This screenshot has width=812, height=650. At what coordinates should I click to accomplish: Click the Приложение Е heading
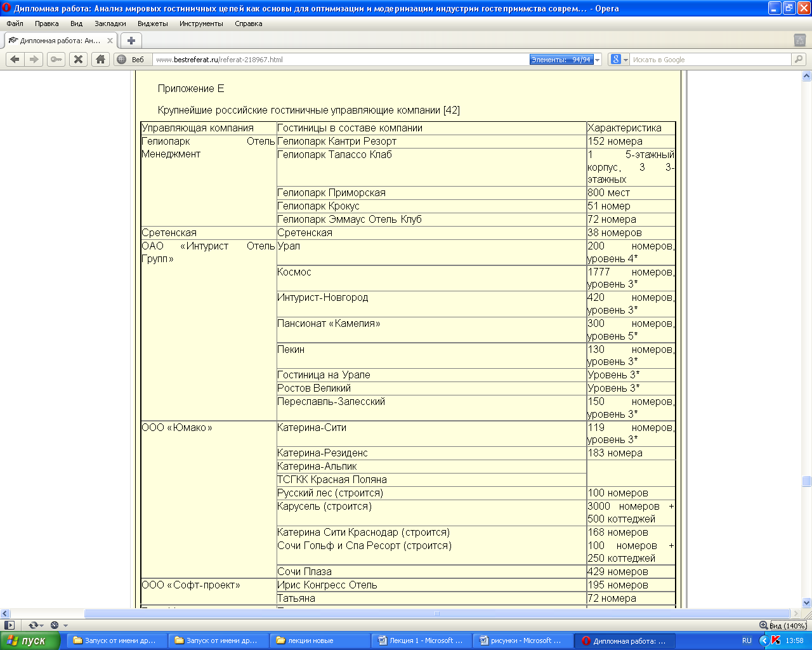pyautogui.click(x=191, y=89)
